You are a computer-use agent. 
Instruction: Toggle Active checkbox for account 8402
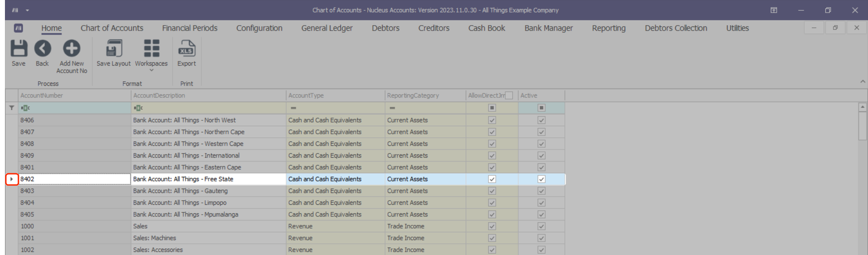pos(541,179)
